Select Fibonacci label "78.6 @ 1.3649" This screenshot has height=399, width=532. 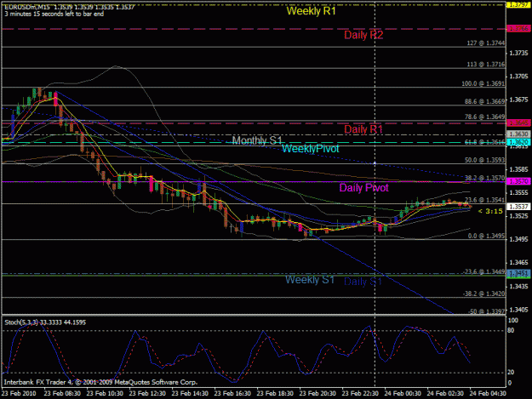click(x=485, y=117)
